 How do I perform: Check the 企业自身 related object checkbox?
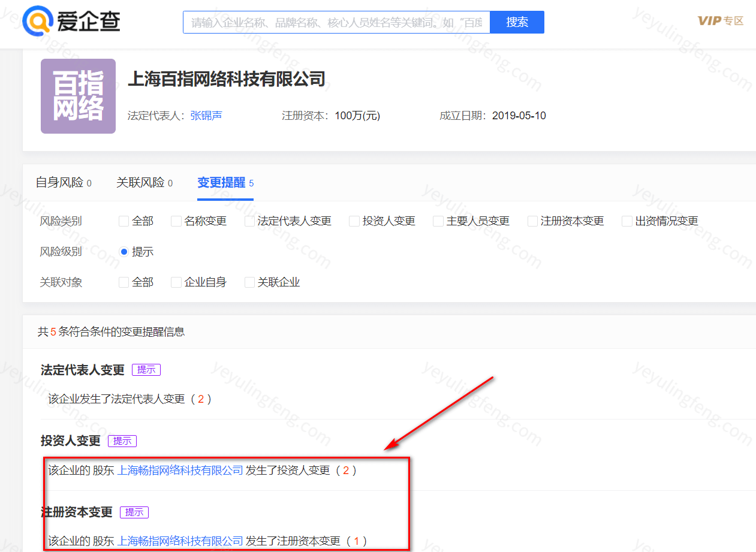click(176, 282)
